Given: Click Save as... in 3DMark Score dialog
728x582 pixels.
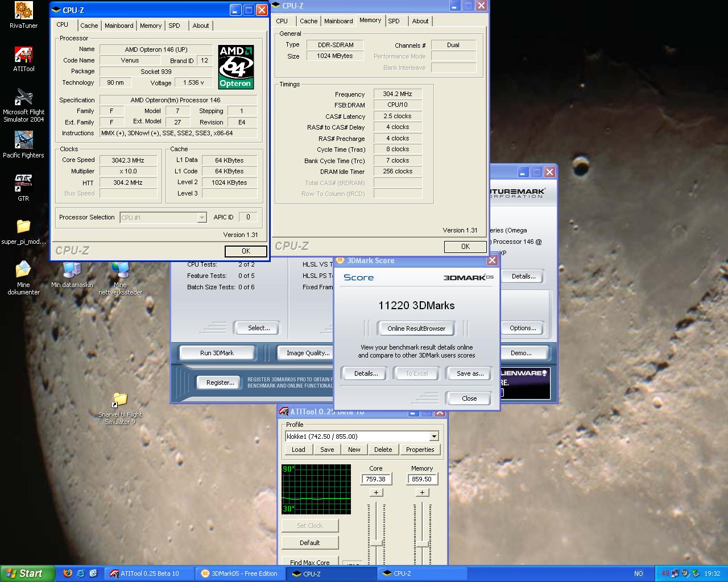Looking at the screenshot, I should point(470,373).
